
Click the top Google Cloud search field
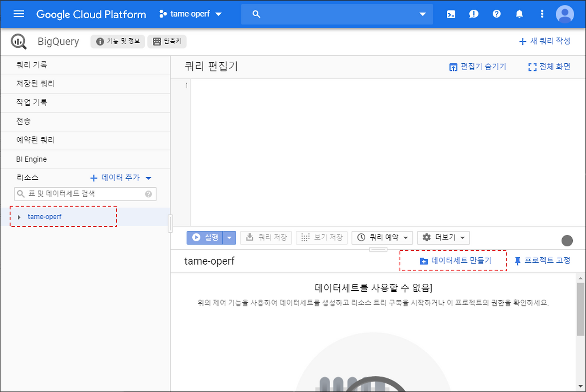[x=337, y=14]
